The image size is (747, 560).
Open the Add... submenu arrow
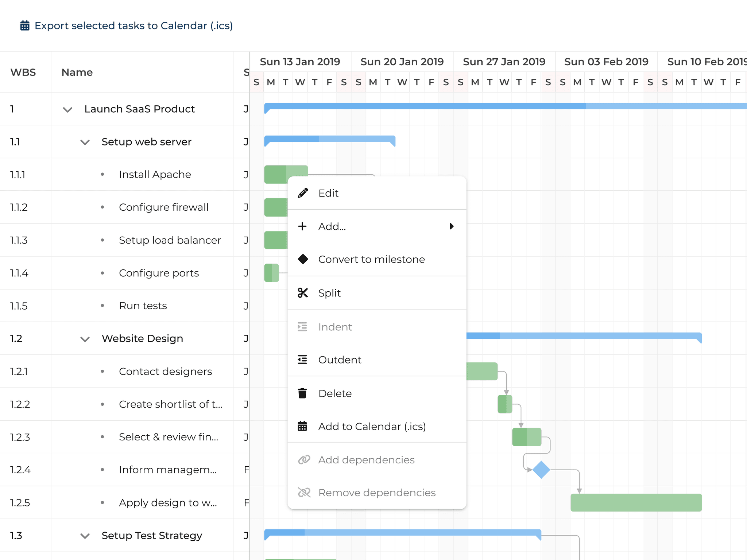tap(452, 226)
